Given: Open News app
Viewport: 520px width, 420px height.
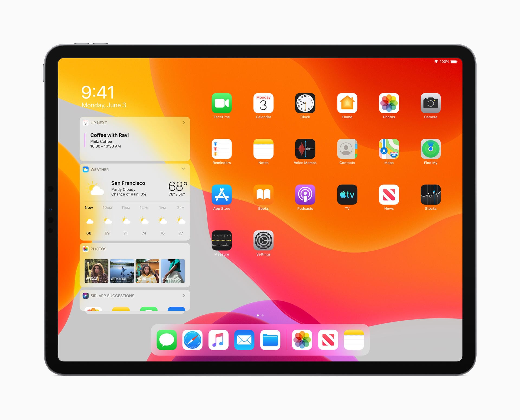Looking at the screenshot, I should point(388,198).
